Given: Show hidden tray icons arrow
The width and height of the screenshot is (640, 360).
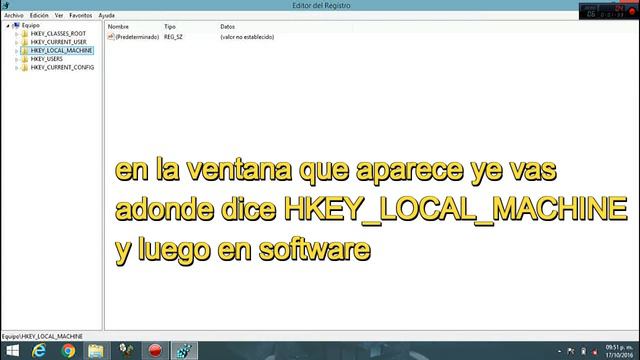Looking at the screenshot, I should (x=559, y=351).
